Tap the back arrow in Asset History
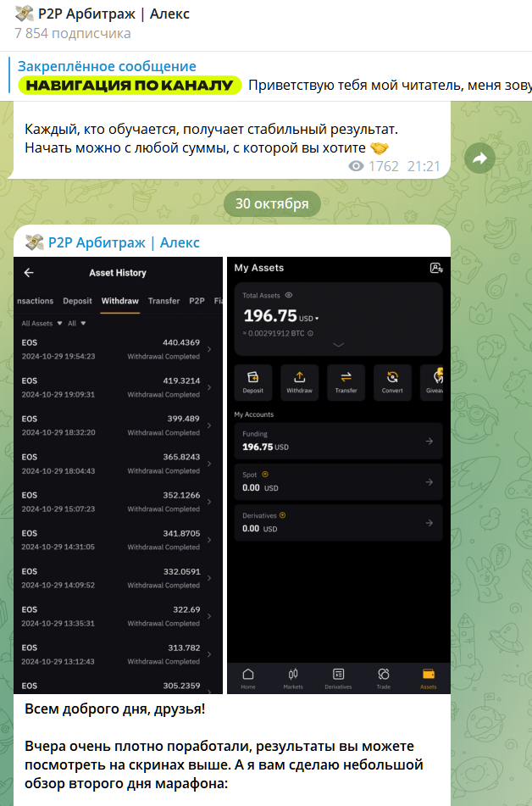 [29, 272]
